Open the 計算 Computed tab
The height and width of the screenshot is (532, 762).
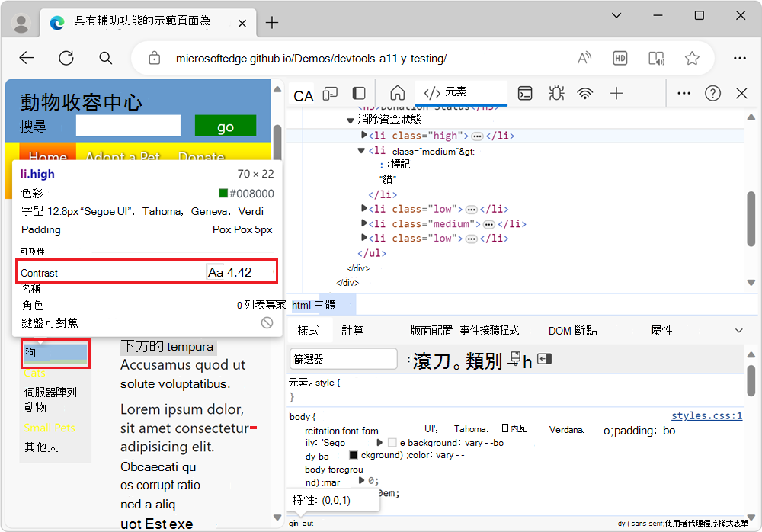352,331
